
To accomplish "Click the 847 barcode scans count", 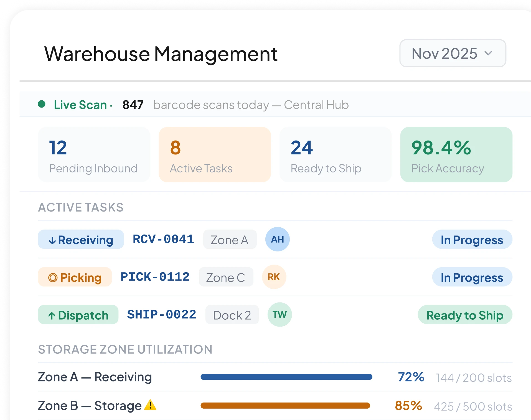I will pos(133,105).
